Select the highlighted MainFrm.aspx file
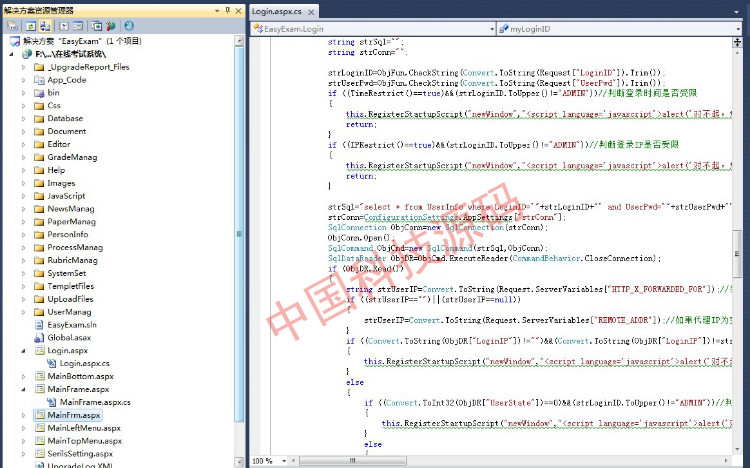 point(67,415)
